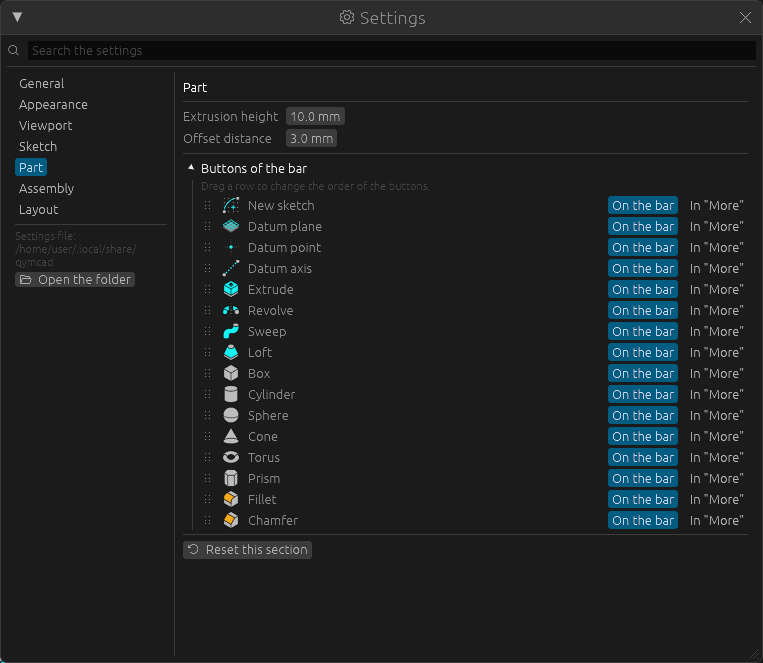This screenshot has height=663, width=763.
Task: Open the General settings category
Action: point(41,83)
